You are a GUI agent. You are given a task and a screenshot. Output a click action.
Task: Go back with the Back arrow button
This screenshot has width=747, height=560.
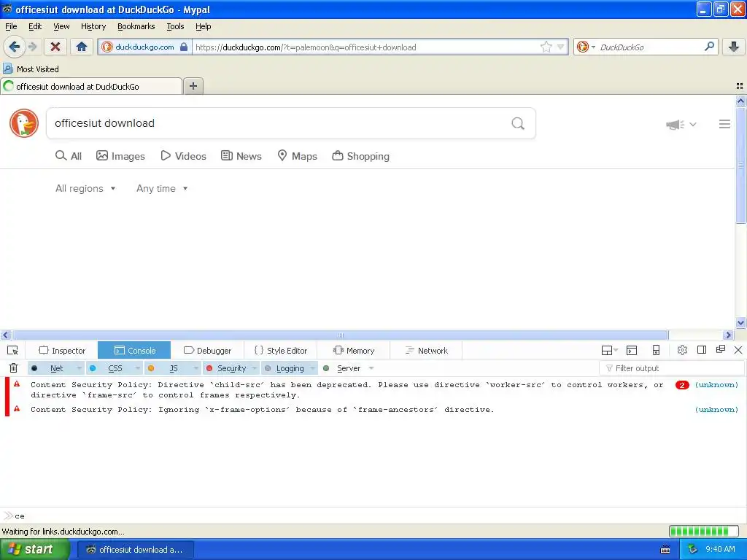pyautogui.click(x=14, y=47)
